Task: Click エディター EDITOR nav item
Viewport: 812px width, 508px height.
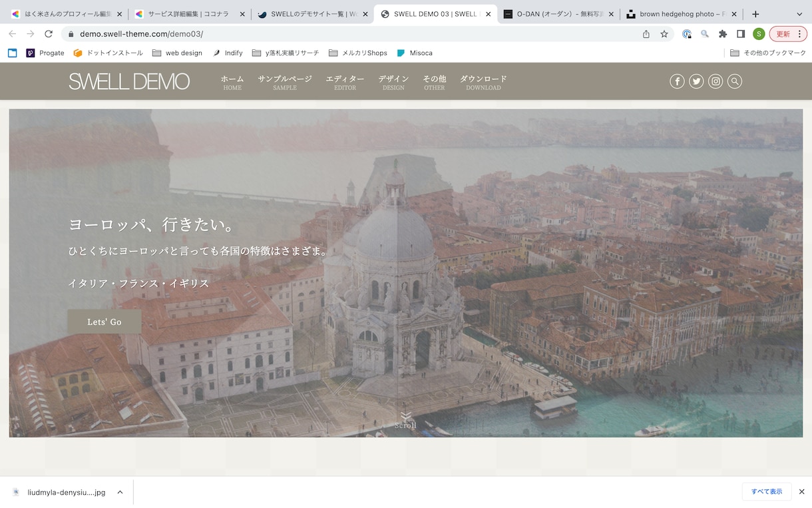Action: tap(345, 83)
